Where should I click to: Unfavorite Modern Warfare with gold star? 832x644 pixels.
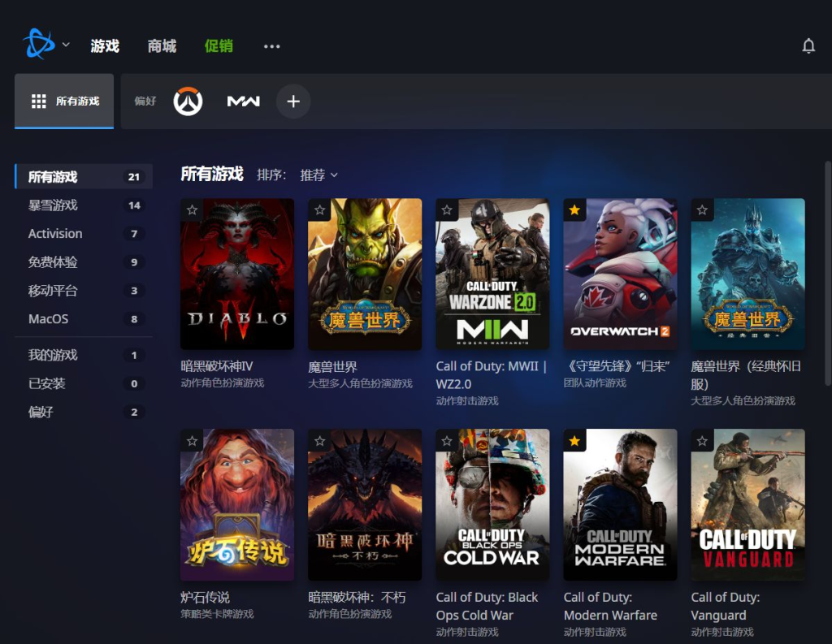(574, 441)
